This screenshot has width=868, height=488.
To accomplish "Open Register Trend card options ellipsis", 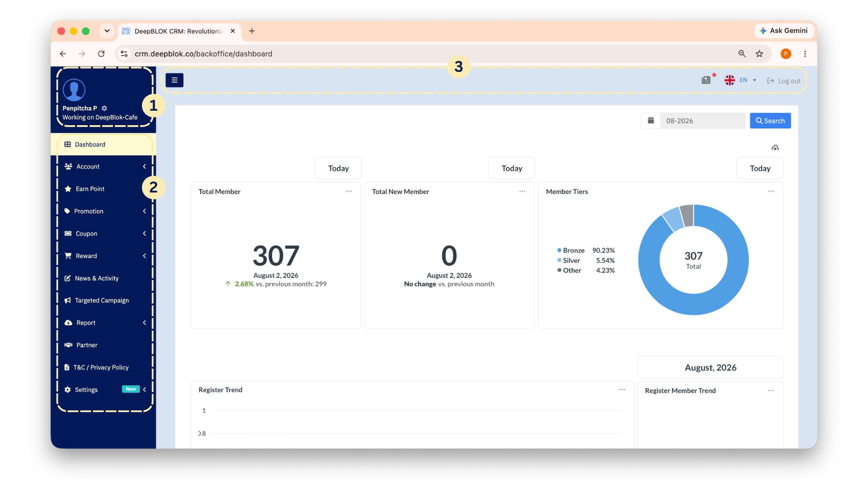I will 622,389.
